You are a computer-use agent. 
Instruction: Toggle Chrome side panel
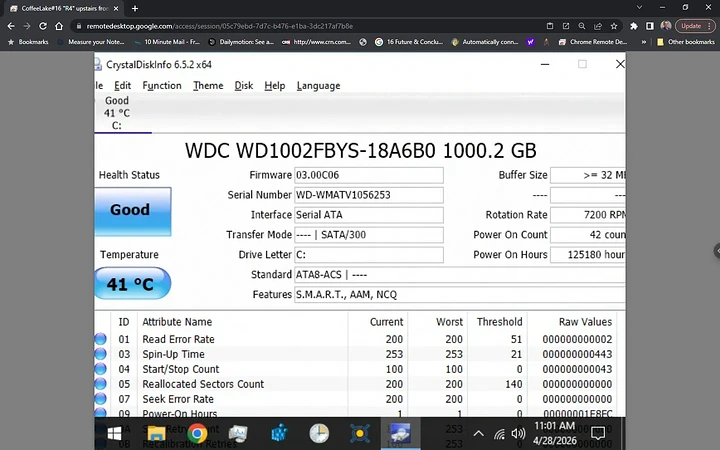650,26
